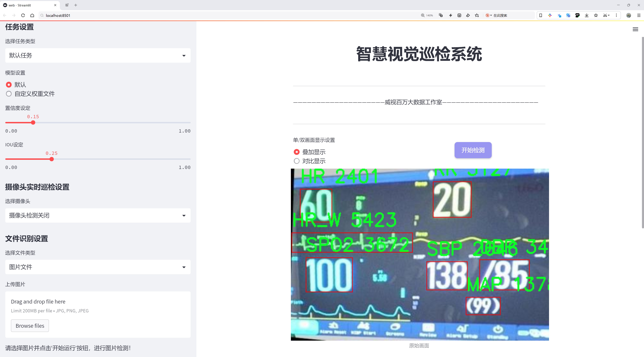Click the 单/双画面显示设置 label

coord(314,140)
